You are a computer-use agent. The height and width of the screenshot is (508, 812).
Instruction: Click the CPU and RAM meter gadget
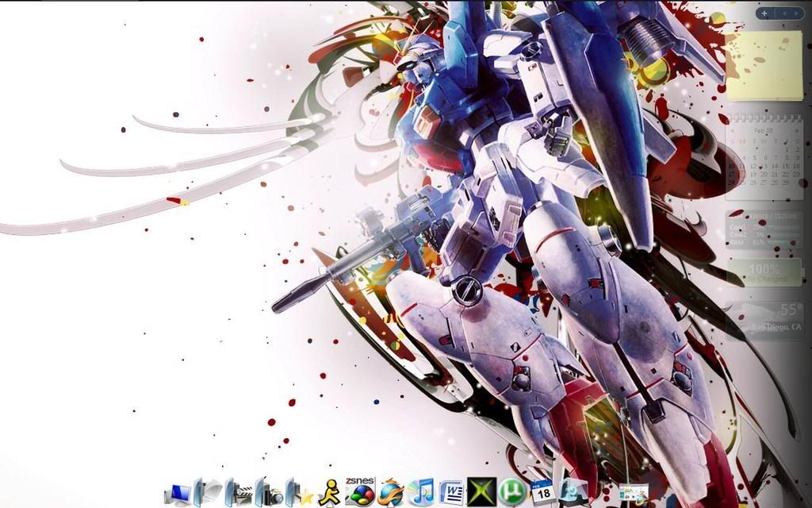click(764, 228)
